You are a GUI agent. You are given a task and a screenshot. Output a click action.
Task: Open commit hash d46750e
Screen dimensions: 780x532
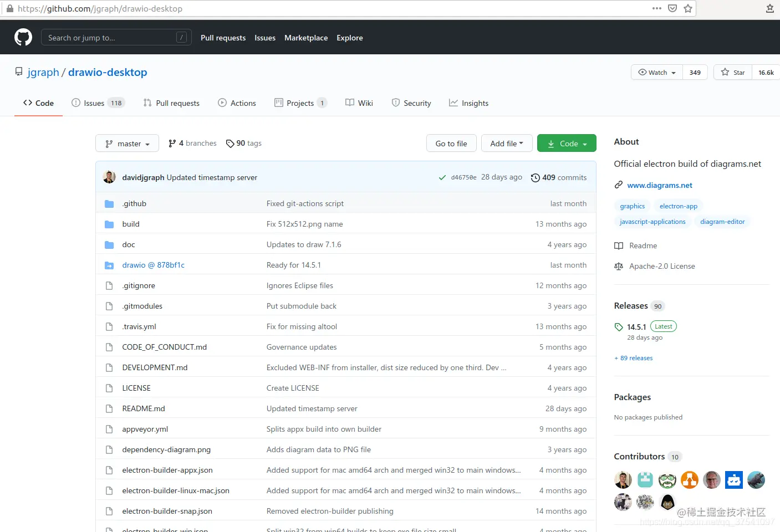[x=463, y=177]
